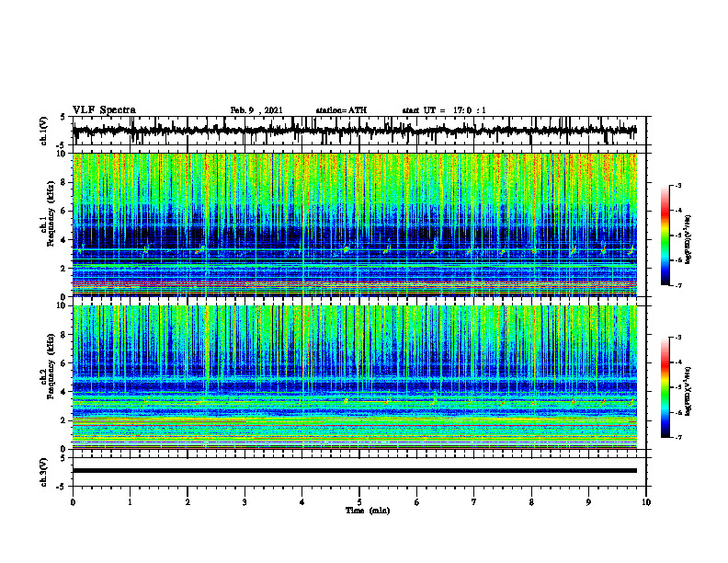Image resolution: width=728 pixels, height=563 pixels.
Task: Click the log(PSD) label of ch.1 colorbar
Action: click(x=688, y=239)
